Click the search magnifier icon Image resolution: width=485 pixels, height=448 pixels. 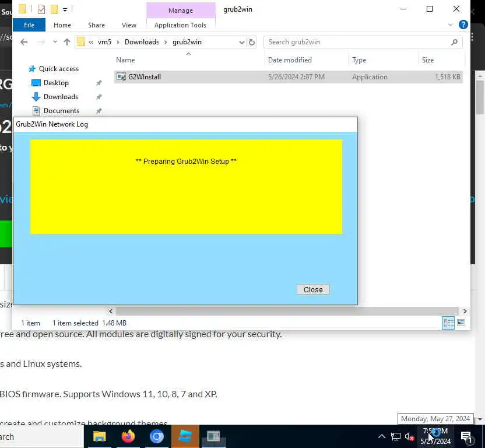click(x=454, y=42)
